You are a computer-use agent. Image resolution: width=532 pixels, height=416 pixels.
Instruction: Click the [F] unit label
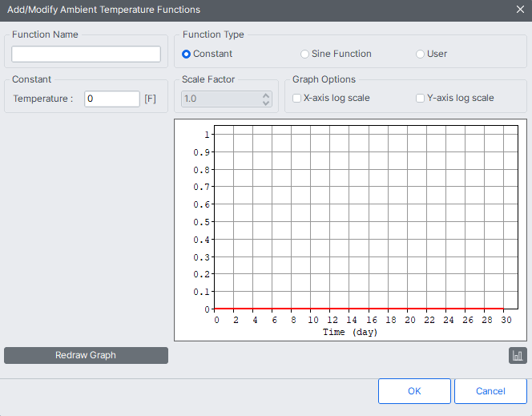click(151, 99)
